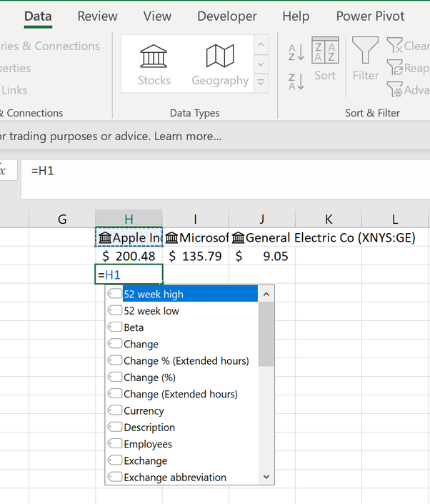
Task: Choose Change % (Extended hours) field
Action: (182, 360)
